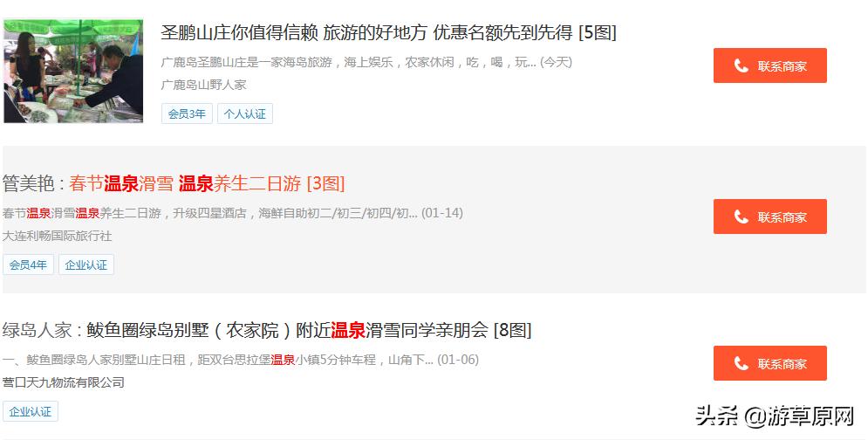View the 圣鹏山庄 listing thumbnail photo
Screen dimensions: 868x440
point(73,71)
